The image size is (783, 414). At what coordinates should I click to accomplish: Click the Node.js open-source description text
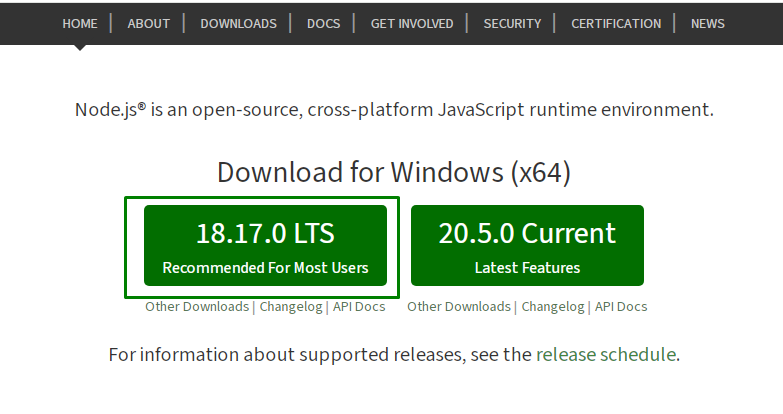tap(394, 109)
